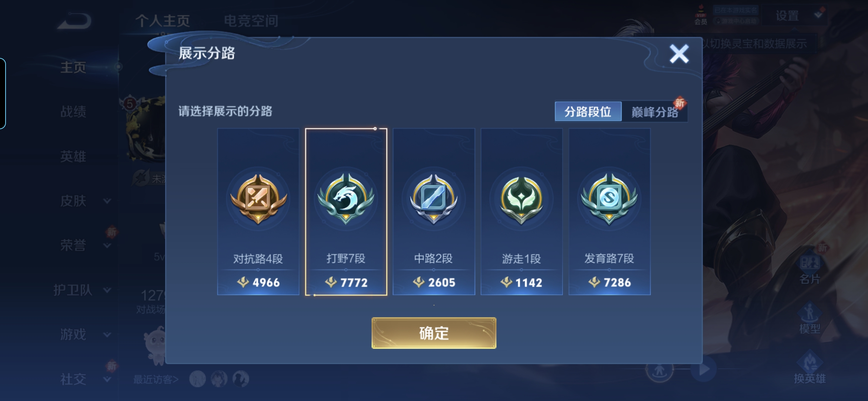The width and height of the screenshot is (868, 401).
Task: Select the 对抗路4段 lane badge icon
Action: pos(258,199)
